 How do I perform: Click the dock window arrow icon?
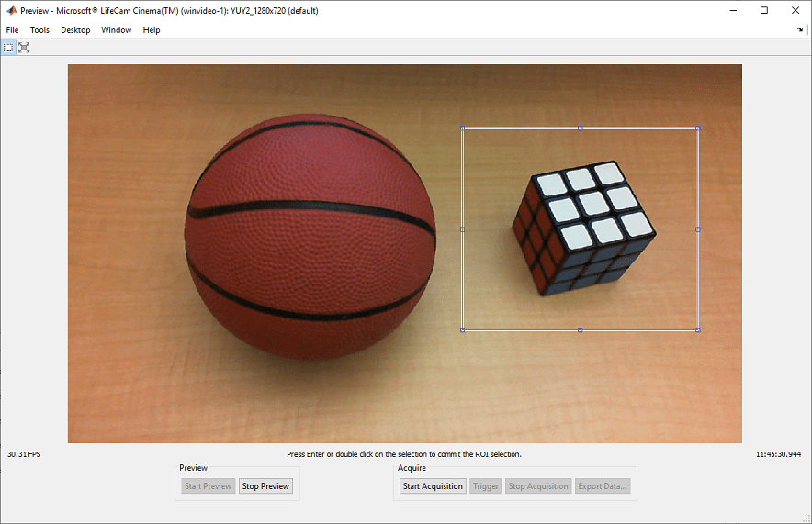(800, 30)
